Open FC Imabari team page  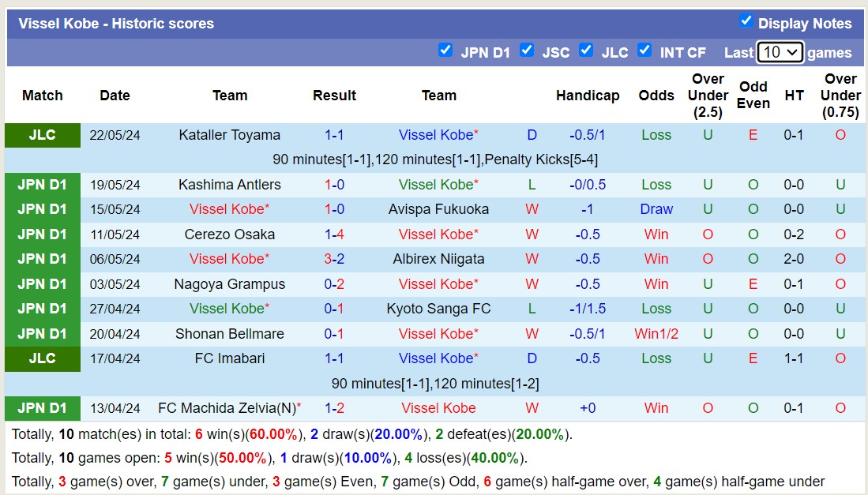coord(229,358)
